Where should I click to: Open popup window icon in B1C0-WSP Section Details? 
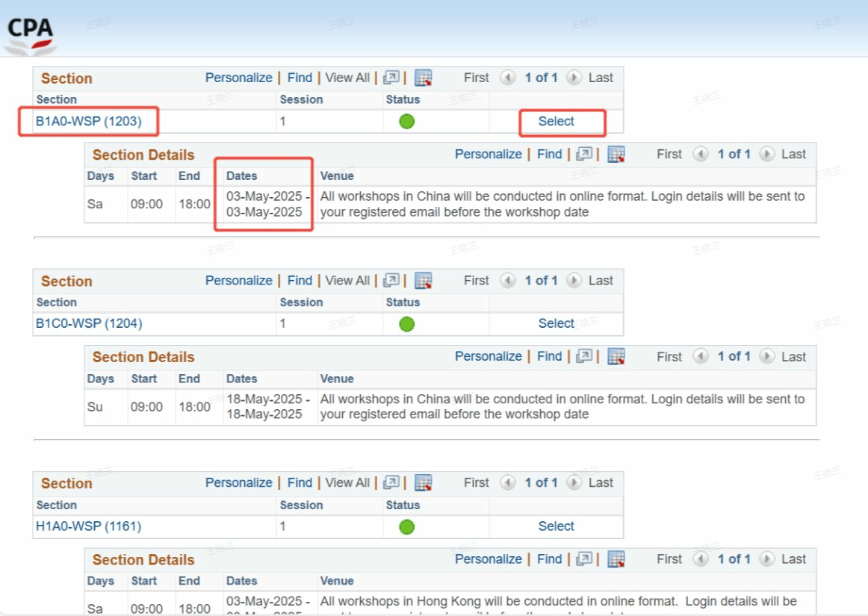584,357
